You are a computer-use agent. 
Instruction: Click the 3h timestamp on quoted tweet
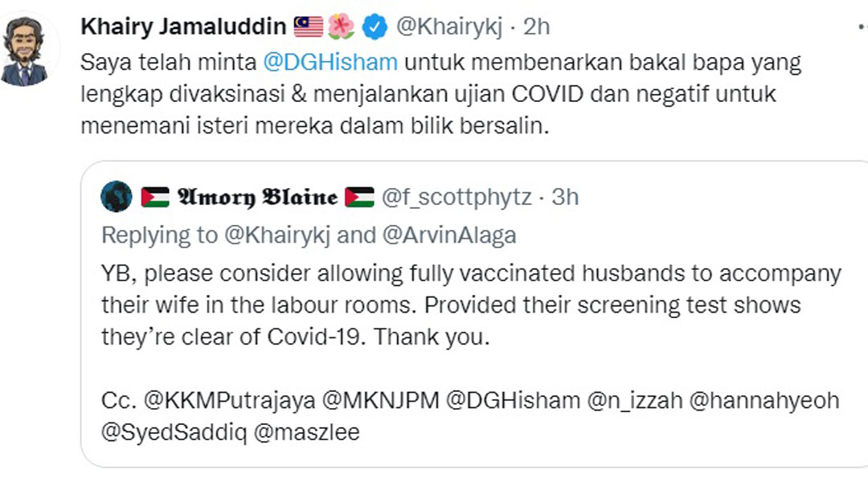(x=565, y=197)
